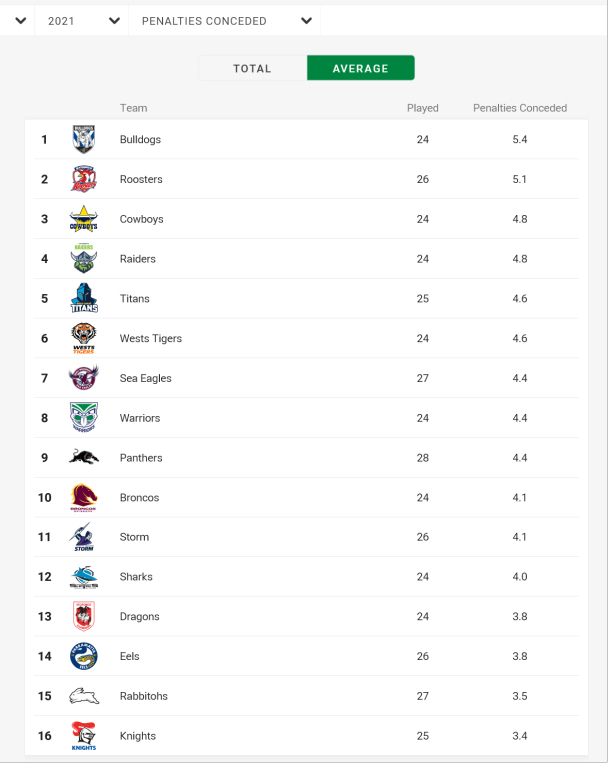Open the Penalties Conceded stat dropdown

tap(225, 21)
